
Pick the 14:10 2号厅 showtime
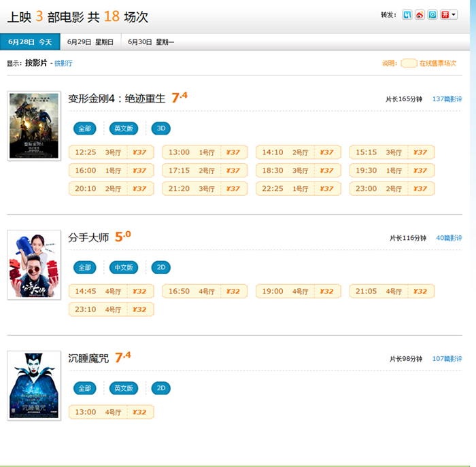tap(299, 152)
